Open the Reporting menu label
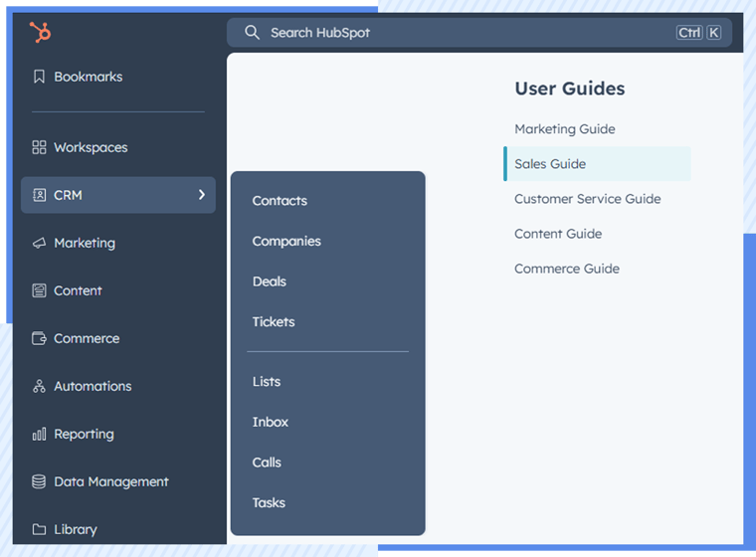 coord(84,434)
